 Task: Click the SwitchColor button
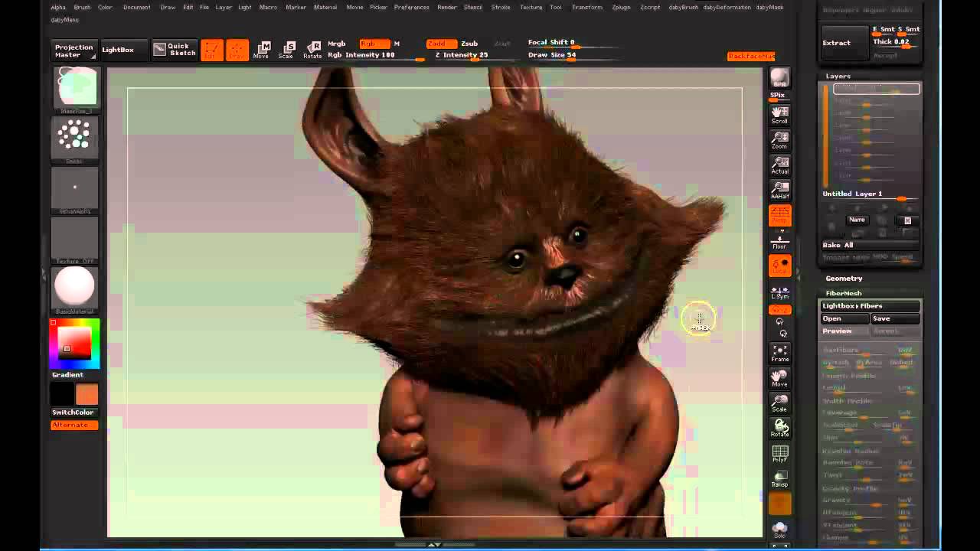point(74,412)
